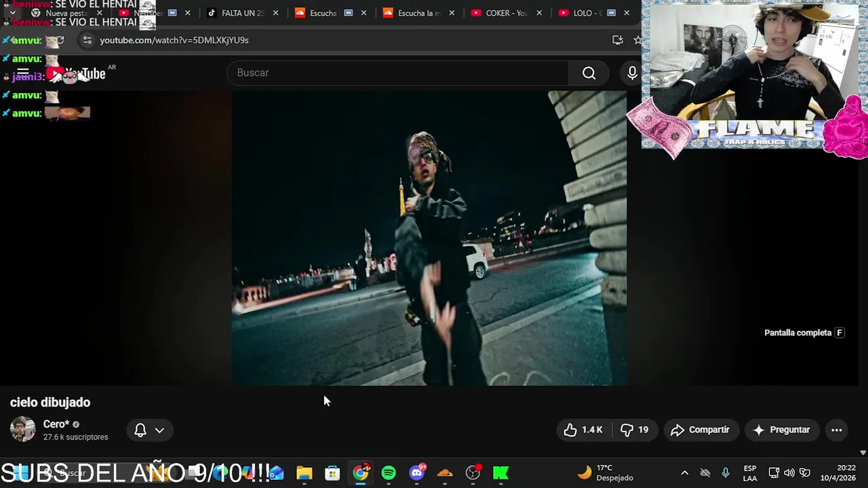Click the Preguntar button
868x488 pixels.
tap(781, 430)
